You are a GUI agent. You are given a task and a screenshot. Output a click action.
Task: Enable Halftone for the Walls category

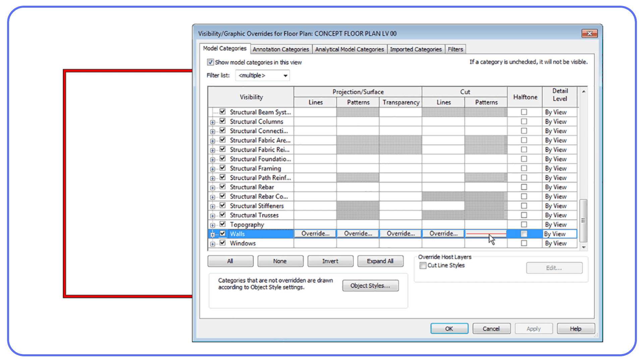[x=524, y=234]
